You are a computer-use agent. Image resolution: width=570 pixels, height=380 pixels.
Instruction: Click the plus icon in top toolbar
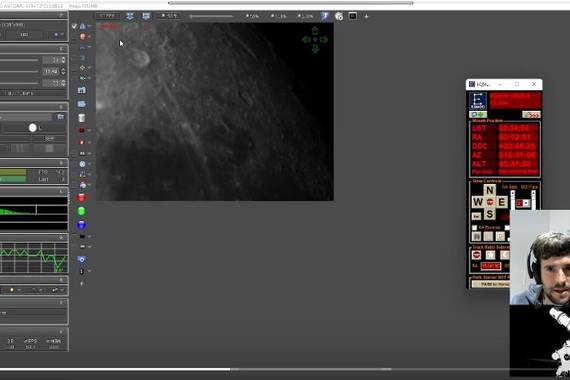pos(366,16)
